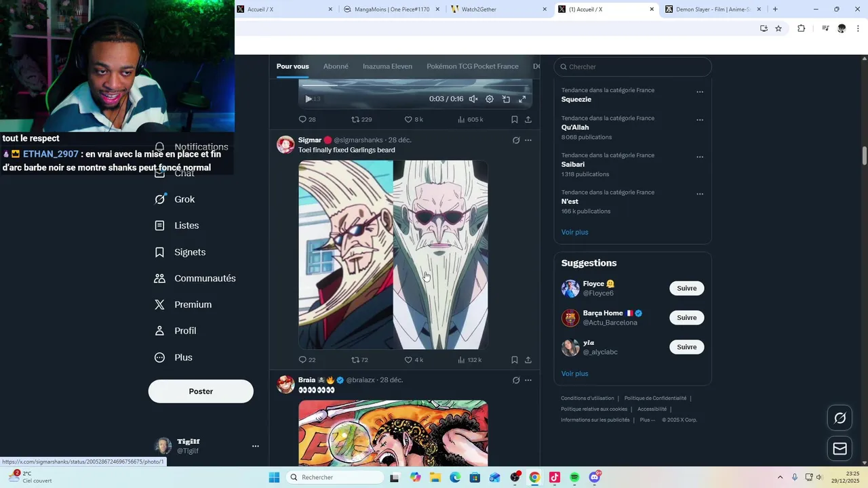868x488 pixels.
Task: Reply to Sigmar's Garling post
Action: pyautogui.click(x=307, y=360)
